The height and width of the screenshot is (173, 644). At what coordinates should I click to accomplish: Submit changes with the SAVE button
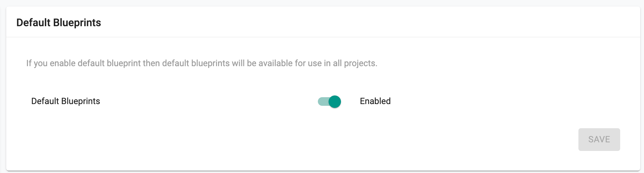[599, 140]
